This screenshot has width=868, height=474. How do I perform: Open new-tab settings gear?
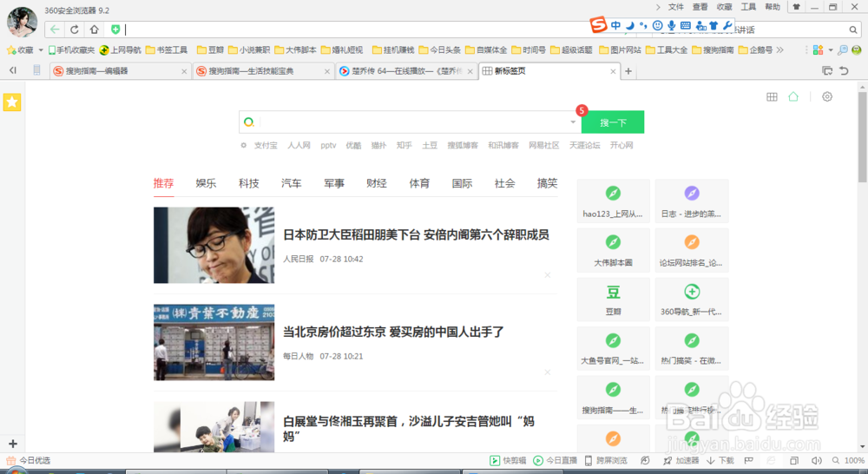point(827,96)
